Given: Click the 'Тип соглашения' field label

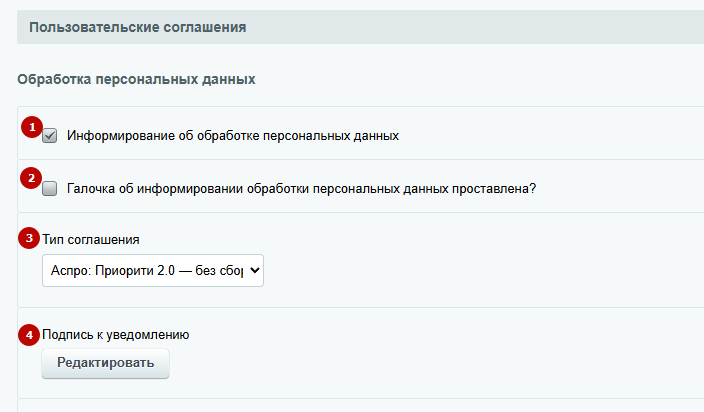Looking at the screenshot, I should (91, 240).
